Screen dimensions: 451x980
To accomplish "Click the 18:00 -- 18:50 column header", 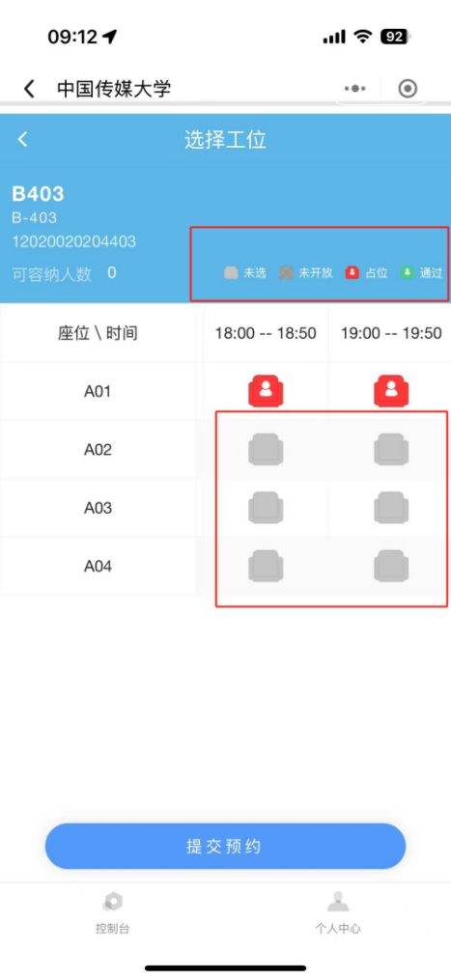I will tap(266, 333).
